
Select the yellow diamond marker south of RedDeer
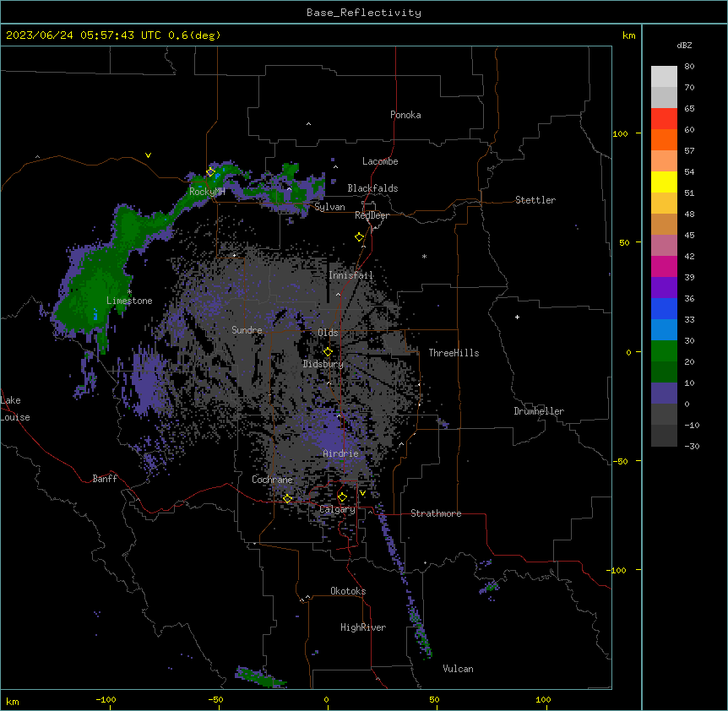pyautogui.click(x=360, y=237)
